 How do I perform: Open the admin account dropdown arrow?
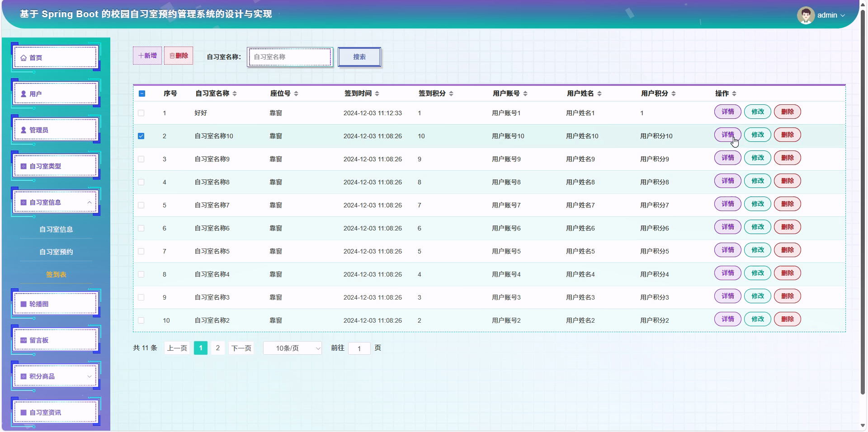[x=843, y=15]
